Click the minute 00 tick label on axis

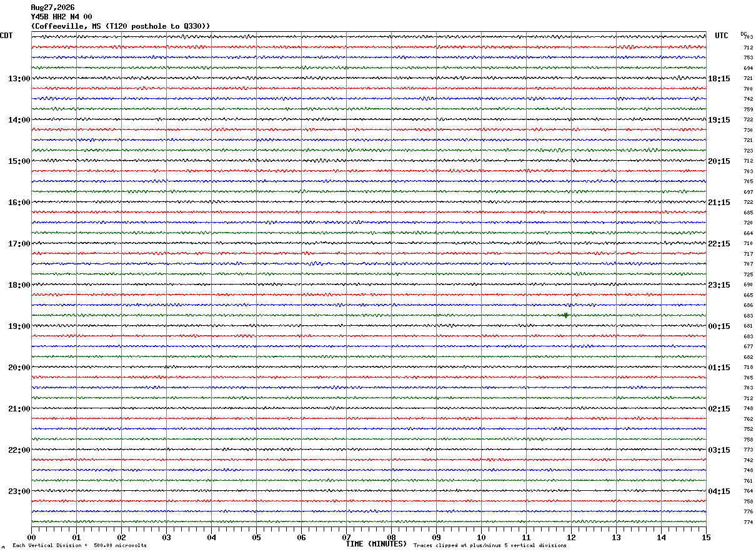tap(31, 537)
